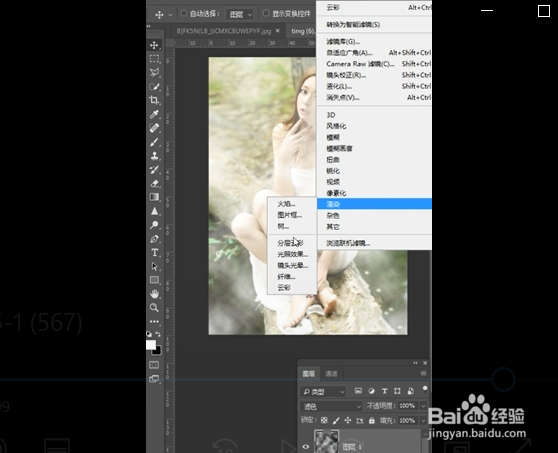This screenshot has height=453, width=558.
Task: Filter layers by pixel layer icon
Action: (x=358, y=391)
